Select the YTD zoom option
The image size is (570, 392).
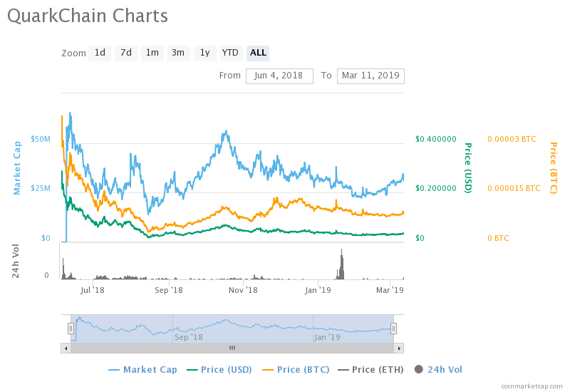pos(230,53)
